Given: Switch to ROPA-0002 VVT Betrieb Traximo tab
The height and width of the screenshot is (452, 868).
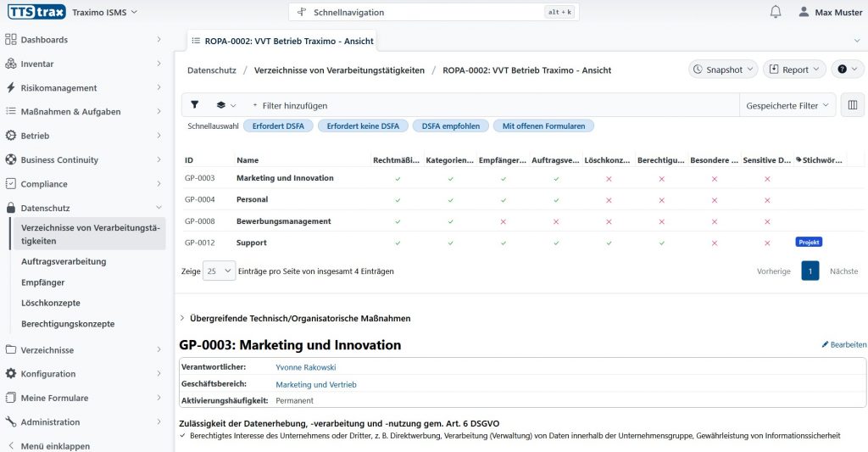Looking at the screenshot, I should [282, 41].
